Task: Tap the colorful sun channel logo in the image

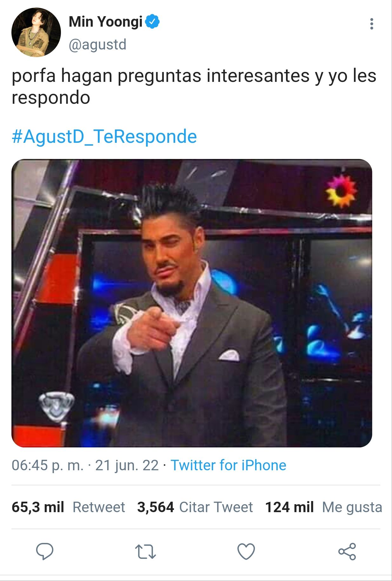Action: (342, 191)
